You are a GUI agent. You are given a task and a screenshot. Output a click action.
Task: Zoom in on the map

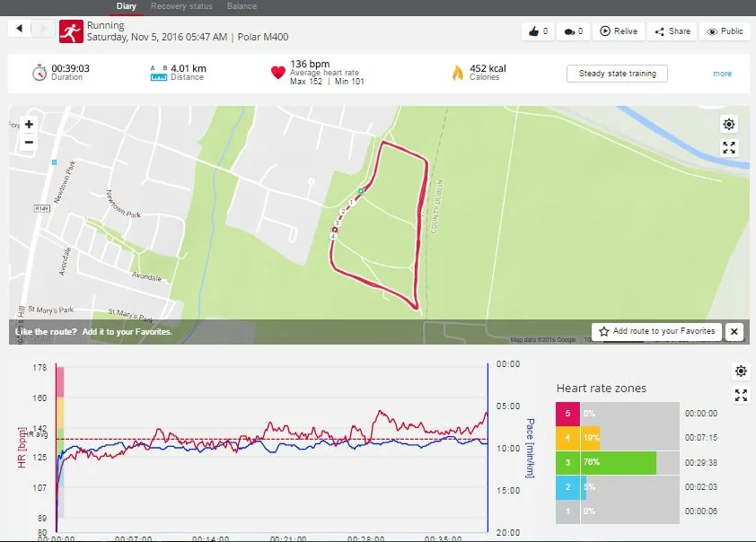tap(29, 125)
